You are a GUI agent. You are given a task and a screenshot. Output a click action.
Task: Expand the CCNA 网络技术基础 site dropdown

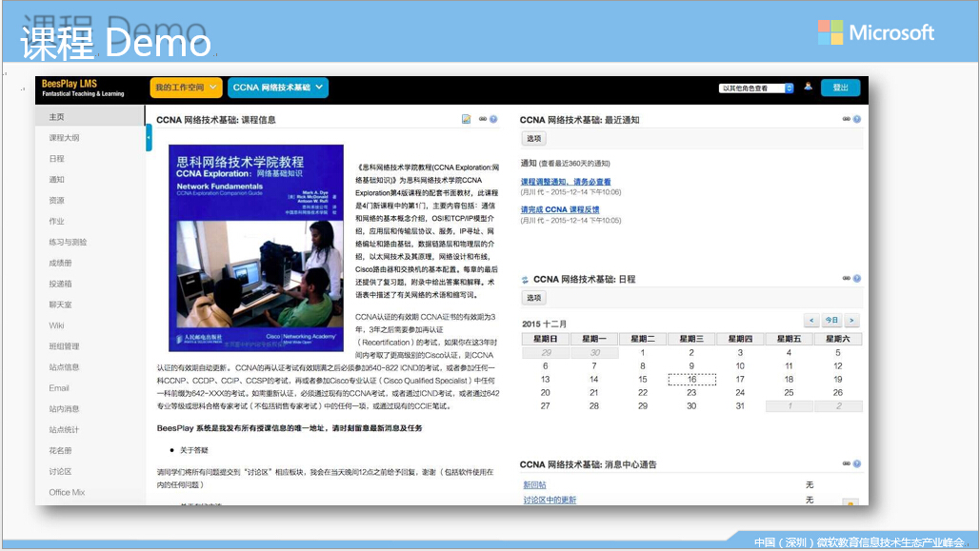[x=278, y=88]
